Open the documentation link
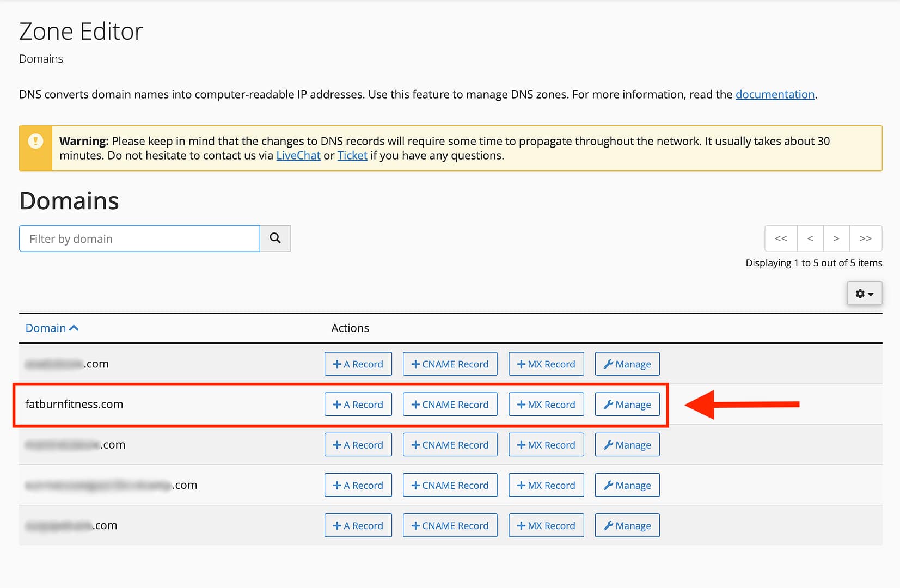This screenshot has height=588, width=900. (775, 94)
